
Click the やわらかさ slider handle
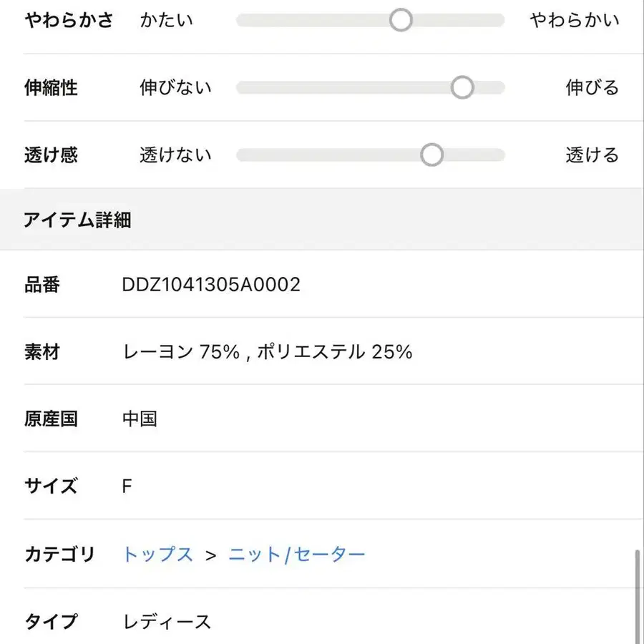click(x=401, y=20)
